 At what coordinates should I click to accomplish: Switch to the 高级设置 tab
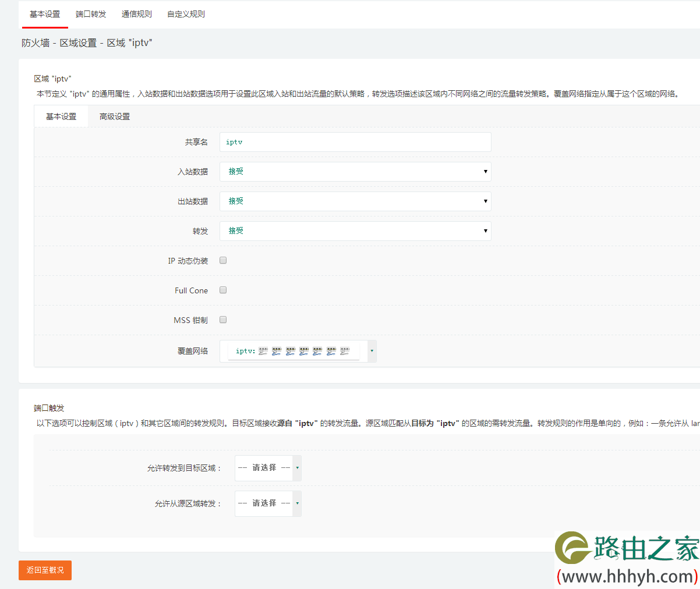coord(115,116)
